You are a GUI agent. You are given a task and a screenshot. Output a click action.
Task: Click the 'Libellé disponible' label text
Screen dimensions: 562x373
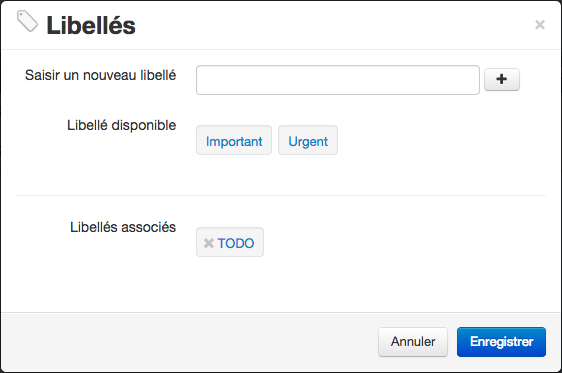coord(122,125)
